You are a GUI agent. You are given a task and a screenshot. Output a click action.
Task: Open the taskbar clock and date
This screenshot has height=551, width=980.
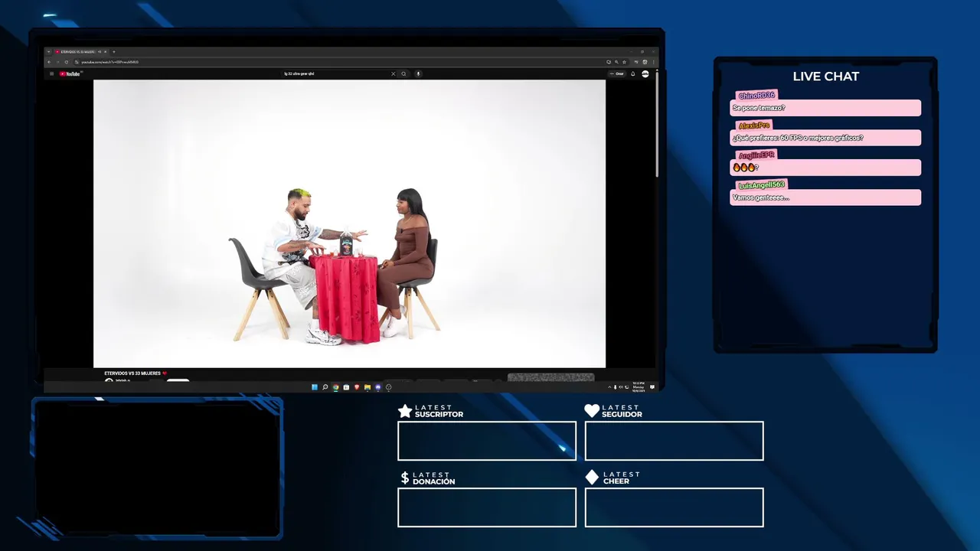639,387
